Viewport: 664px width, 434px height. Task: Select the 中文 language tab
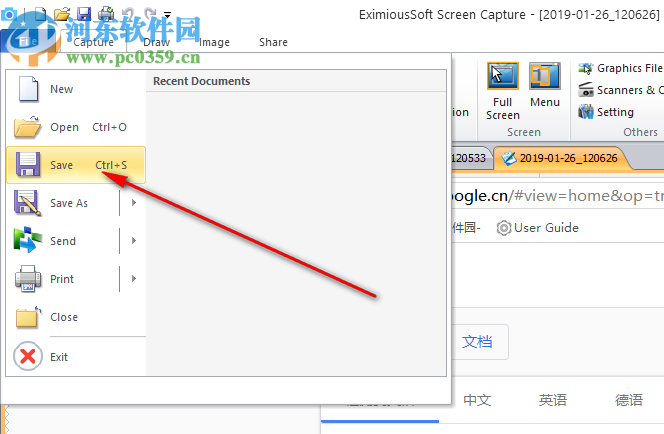pos(477,400)
